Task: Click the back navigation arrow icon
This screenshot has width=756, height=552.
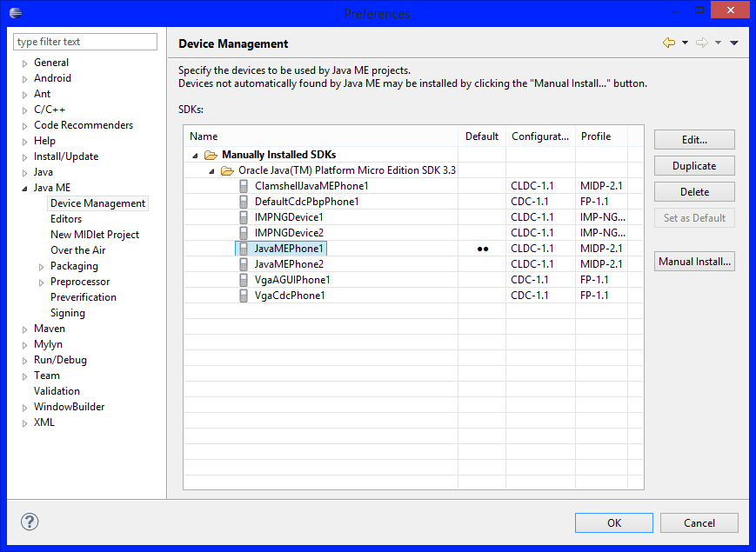Action: [x=668, y=43]
